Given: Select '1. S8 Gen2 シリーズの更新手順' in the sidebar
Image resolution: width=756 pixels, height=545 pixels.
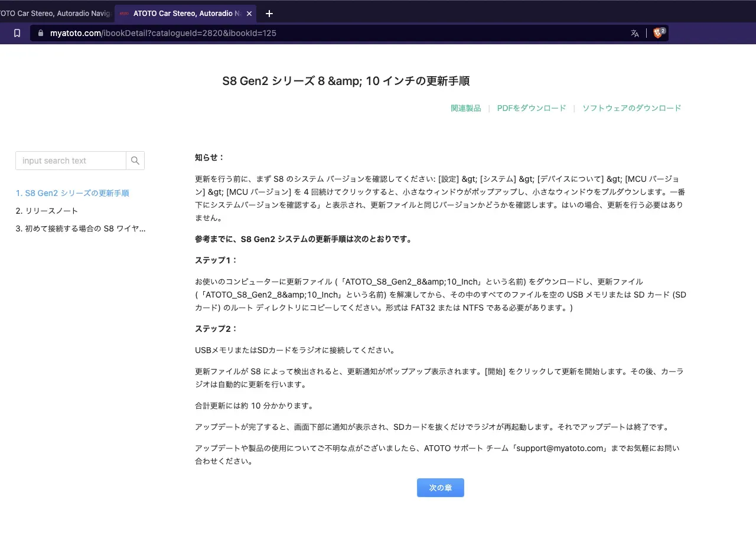Looking at the screenshot, I should point(73,193).
